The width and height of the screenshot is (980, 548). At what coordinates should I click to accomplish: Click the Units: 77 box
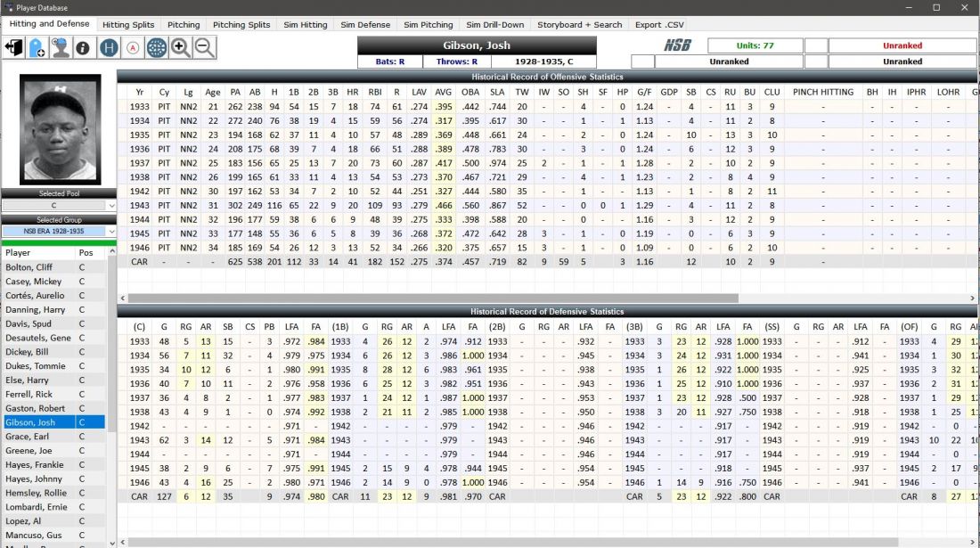click(x=755, y=45)
